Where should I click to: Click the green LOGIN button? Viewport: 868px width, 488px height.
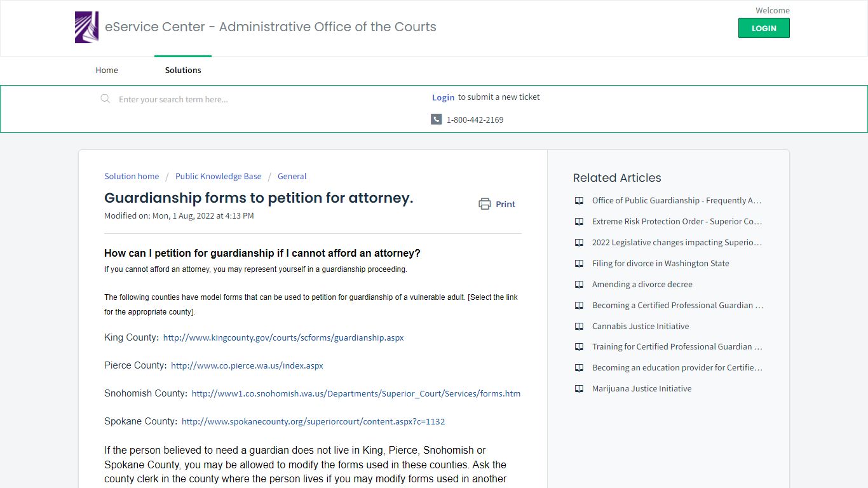click(x=764, y=28)
